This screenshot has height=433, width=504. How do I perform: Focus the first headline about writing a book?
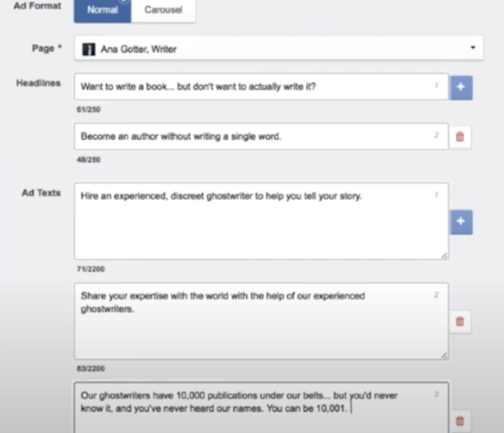[x=261, y=87]
